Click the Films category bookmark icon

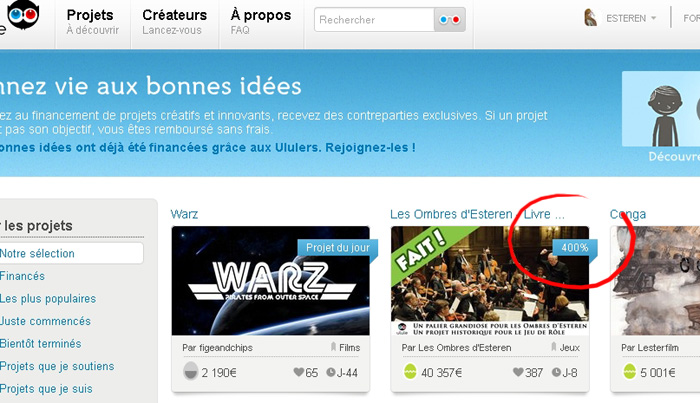coord(333,347)
